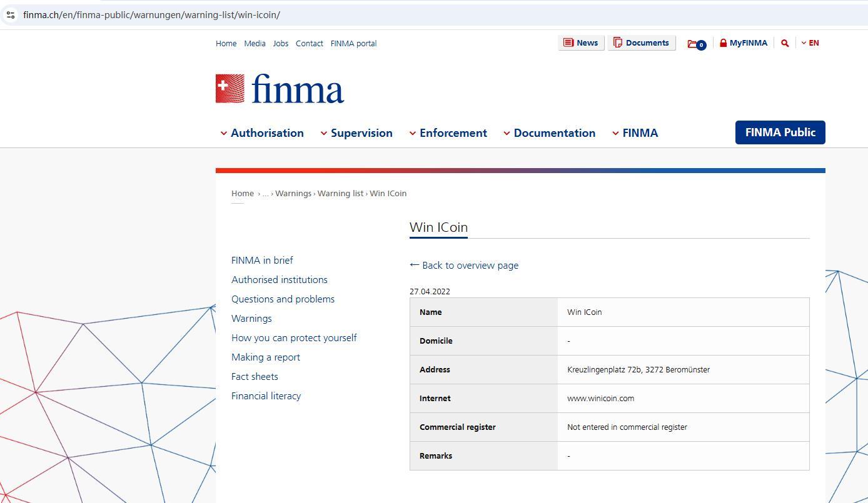Open How you can protect yourself
The height and width of the screenshot is (503, 868).
click(x=294, y=338)
